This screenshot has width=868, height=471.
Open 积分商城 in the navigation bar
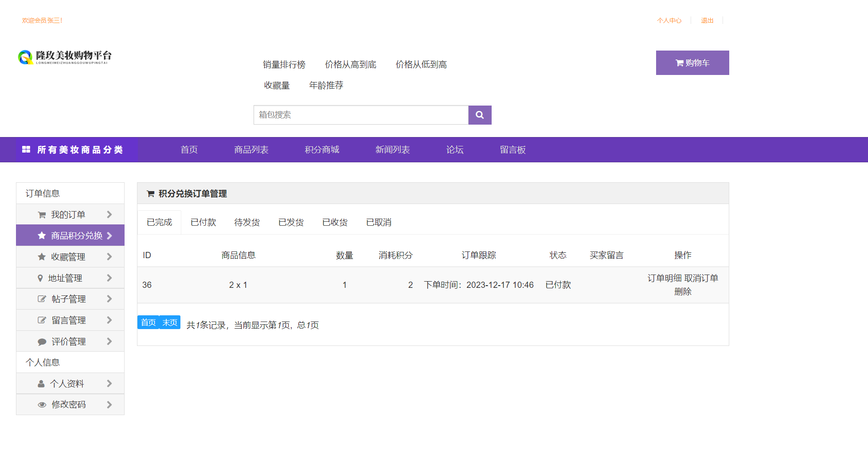322,150
